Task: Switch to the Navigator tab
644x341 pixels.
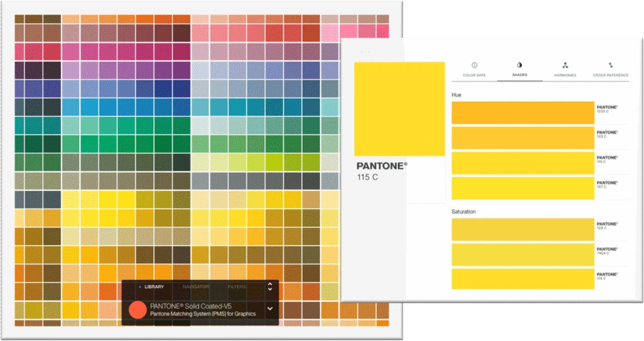Action: [x=195, y=287]
